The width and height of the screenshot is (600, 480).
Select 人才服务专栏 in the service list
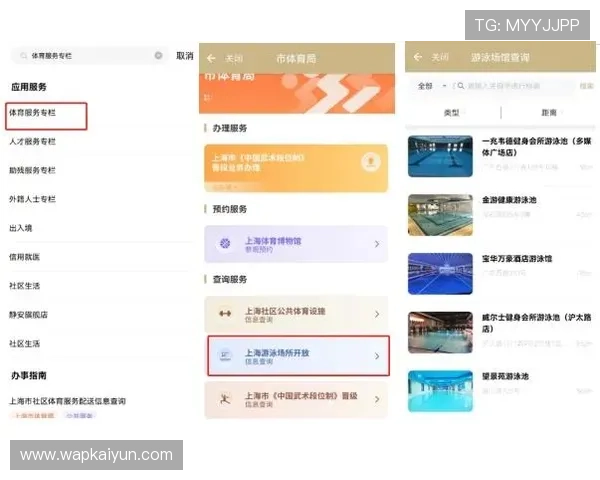(x=33, y=142)
